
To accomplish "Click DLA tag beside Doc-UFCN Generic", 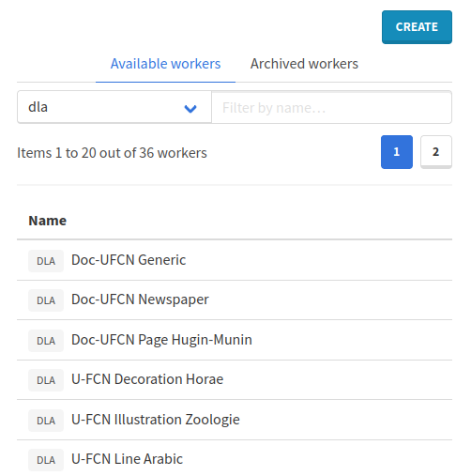I will (46, 261).
